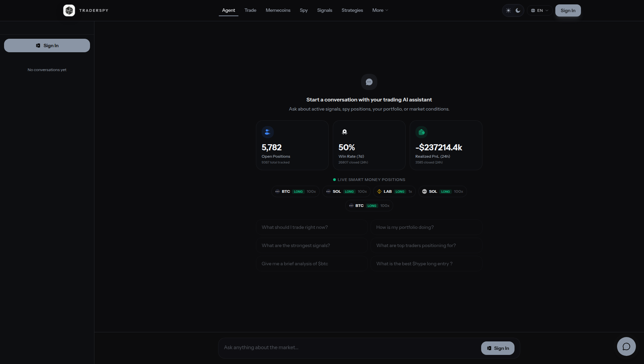Open the EN language dropdown
This screenshot has width=644, height=364.
(540, 10)
